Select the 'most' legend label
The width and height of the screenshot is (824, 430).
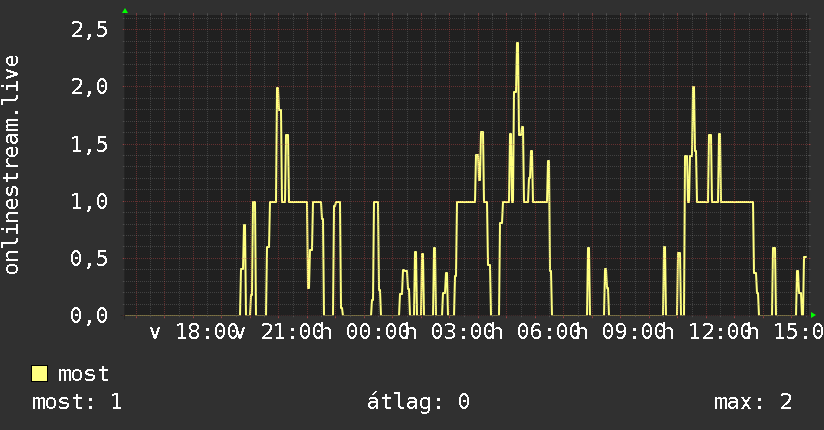[83, 374]
